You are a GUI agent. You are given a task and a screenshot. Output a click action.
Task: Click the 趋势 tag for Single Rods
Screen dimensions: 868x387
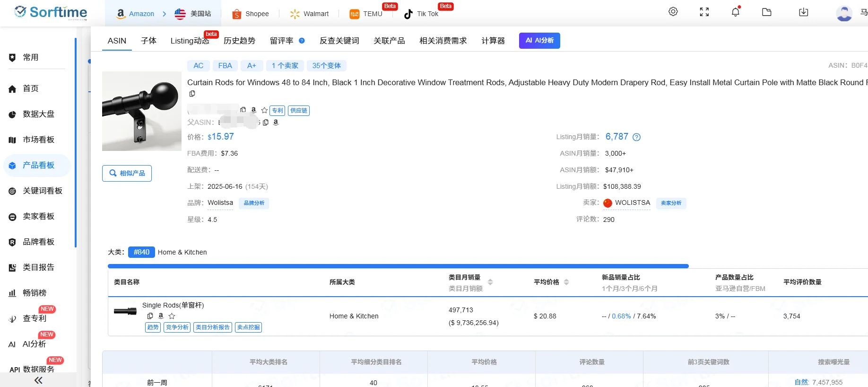coord(153,327)
